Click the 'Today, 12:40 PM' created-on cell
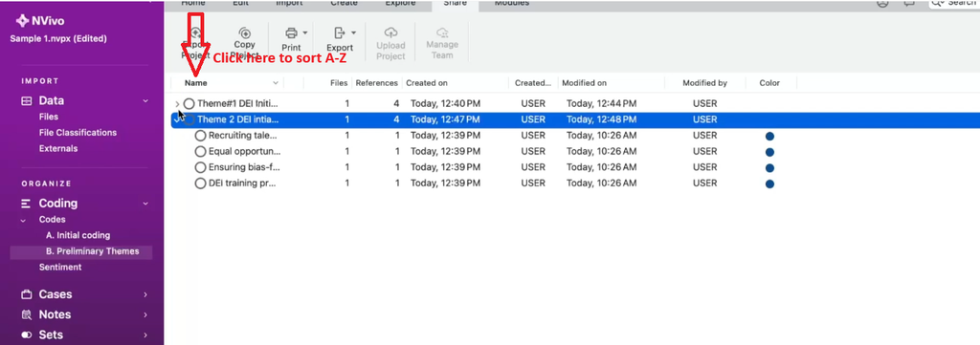This screenshot has height=345, width=980. coord(445,103)
